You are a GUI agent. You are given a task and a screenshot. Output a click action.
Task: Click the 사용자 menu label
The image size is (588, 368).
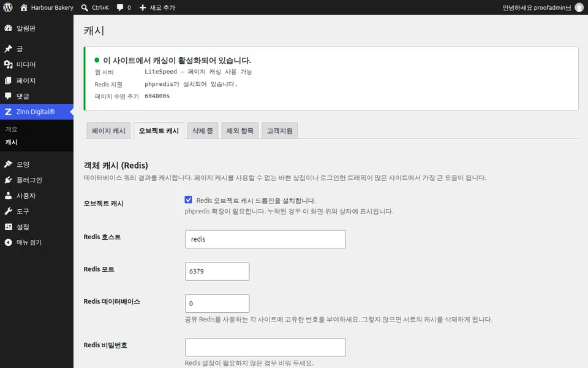point(26,196)
